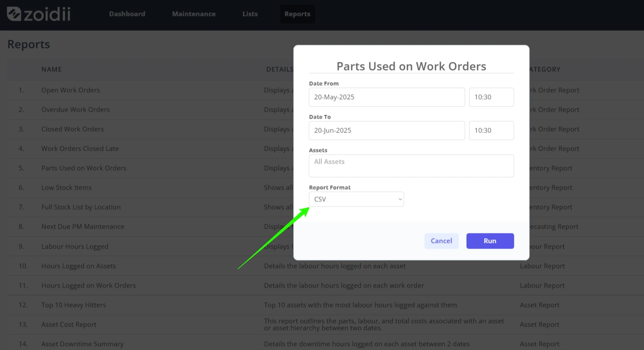Screen dimensions: 644x350
Task: Select the Open Work Orders report
Action: [71, 90]
